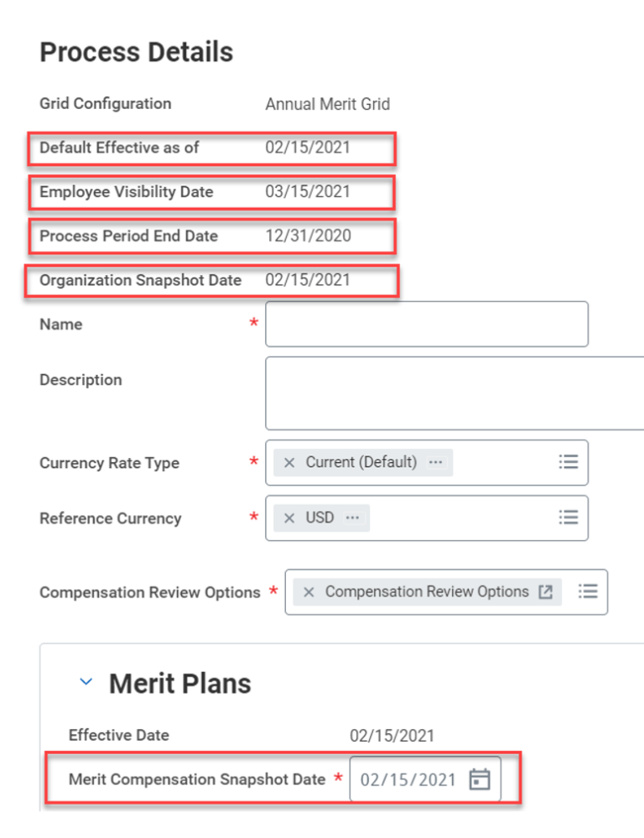Viewport: 644px width, 838px height.
Task: Open related actions dots beside USD
Action: coord(352,518)
